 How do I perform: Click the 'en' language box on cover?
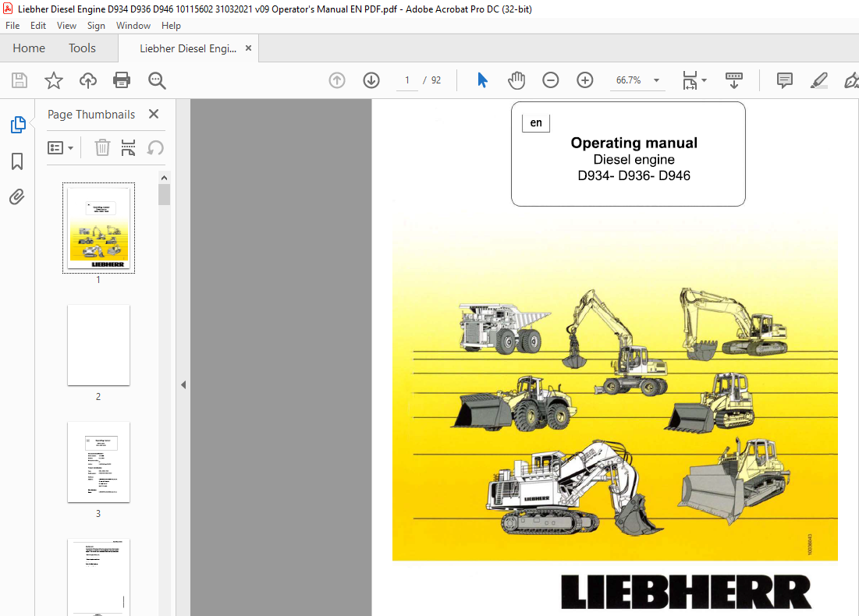tap(536, 122)
